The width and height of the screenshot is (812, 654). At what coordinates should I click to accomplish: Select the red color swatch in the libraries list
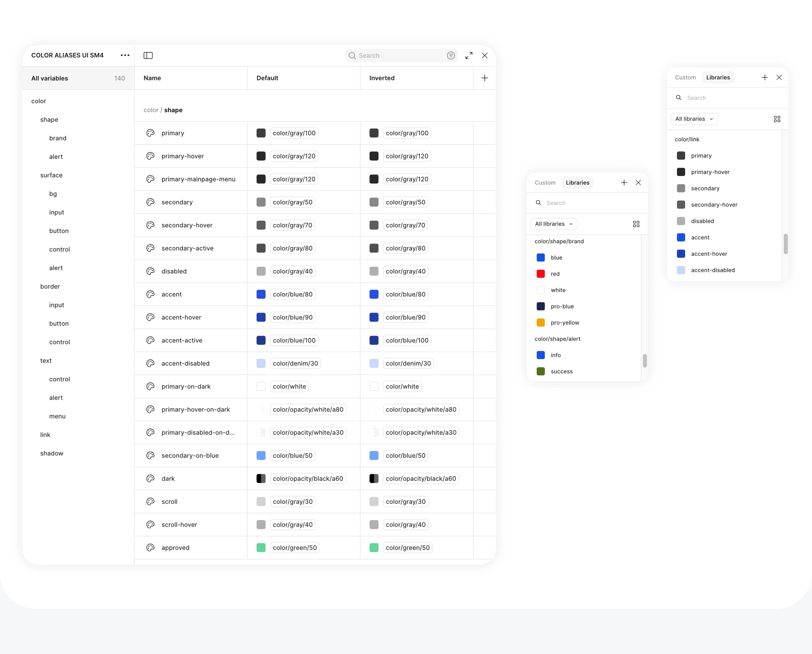point(541,273)
